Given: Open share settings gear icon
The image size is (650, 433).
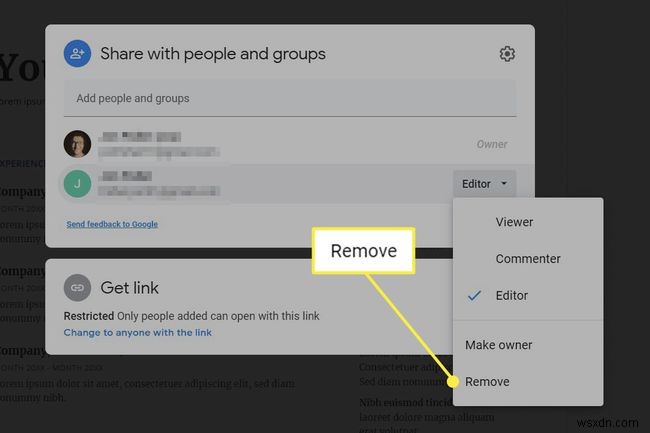Looking at the screenshot, I should pyautogui.click(x=507, y=54).
